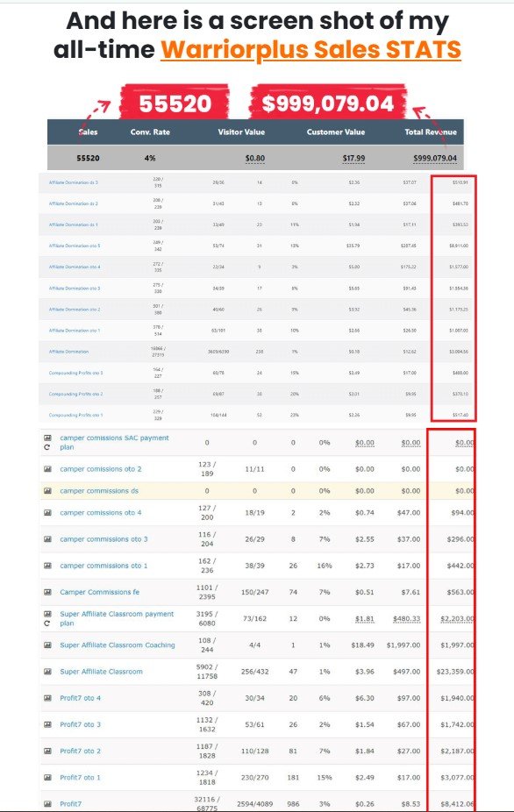Click the stats chart icon for camper comissions SAC payment plan
The image size is (514, 812).
pyautogui.click(x=47, y=438)
